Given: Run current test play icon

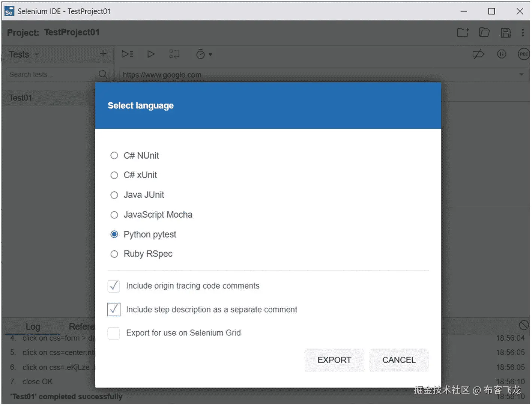Looking at the screenshot, I should coord(151,54).
